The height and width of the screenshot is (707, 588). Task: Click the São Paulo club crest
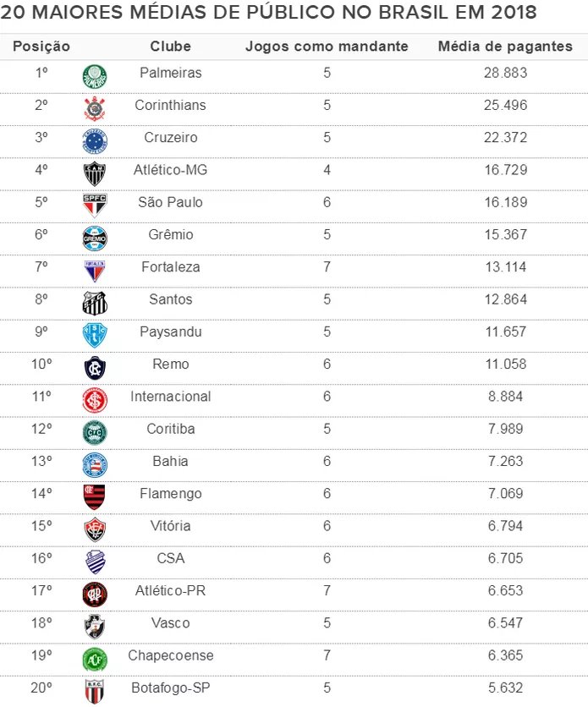pyautogui.click(x=95, y=206)
